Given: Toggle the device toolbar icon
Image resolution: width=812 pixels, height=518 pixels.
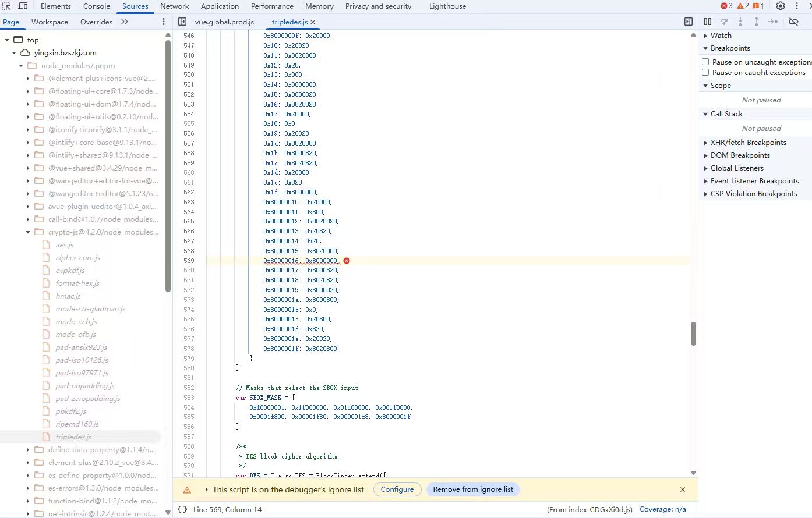Looking at the screenshot, I should coord(23,6).
